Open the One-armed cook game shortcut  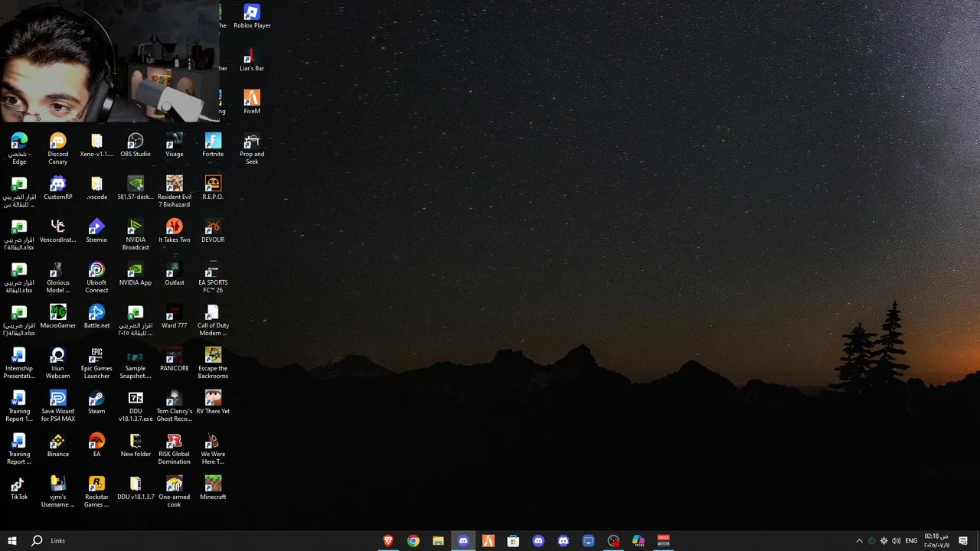[x=175, y=492]
